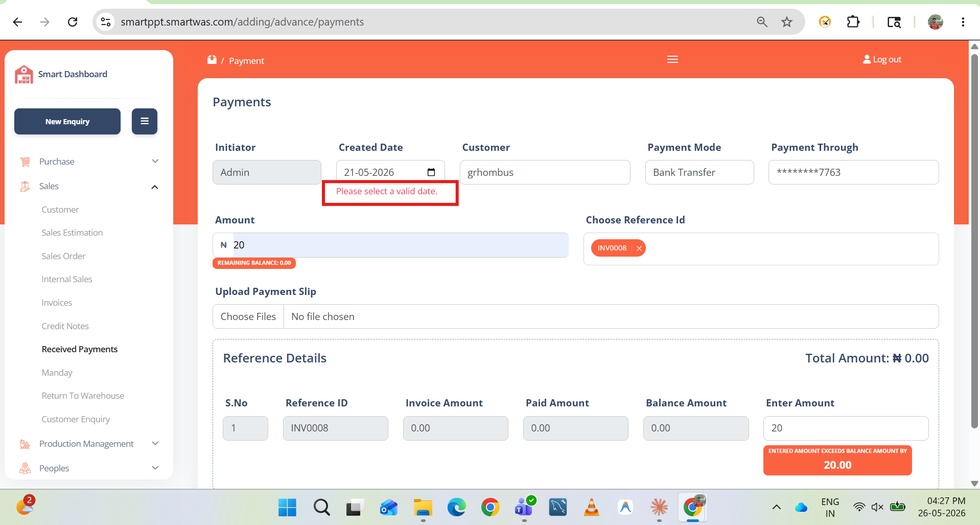This screenshot has width=980, height=525.
Task: Open the Chrome profile avatar
Action: pos(936,22)
